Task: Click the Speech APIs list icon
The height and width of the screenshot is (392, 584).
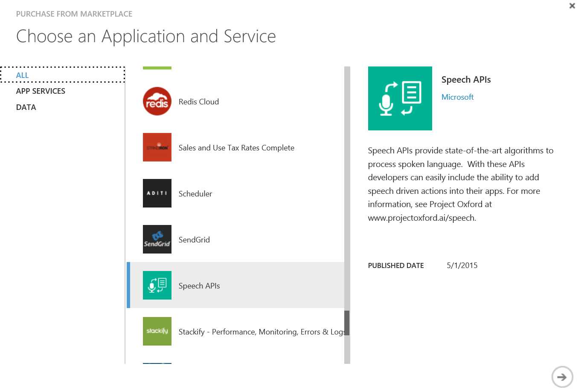Action: click(157, 285)
